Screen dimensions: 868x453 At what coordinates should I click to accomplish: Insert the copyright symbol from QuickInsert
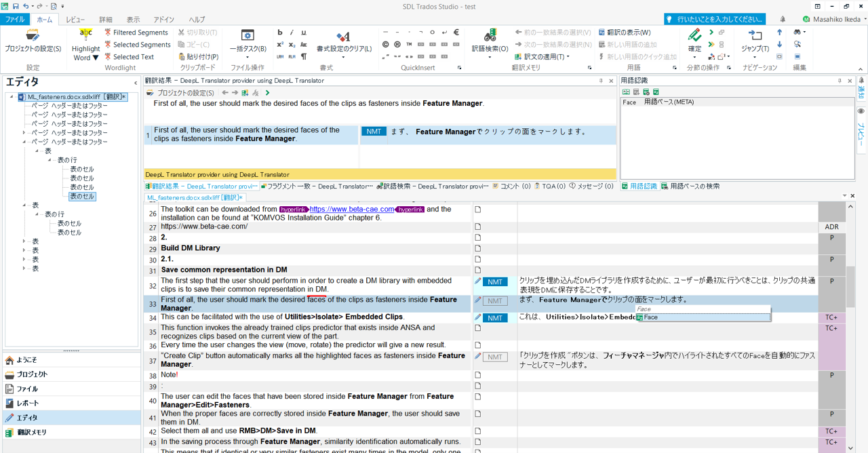pyautogui.click(x=385, y=45)
